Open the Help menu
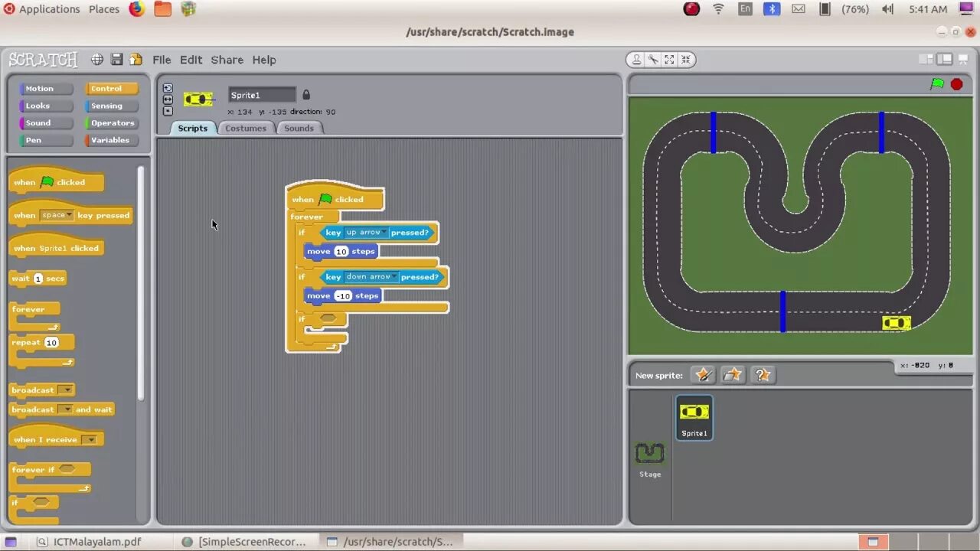The image size is (980, 551). 264,60
